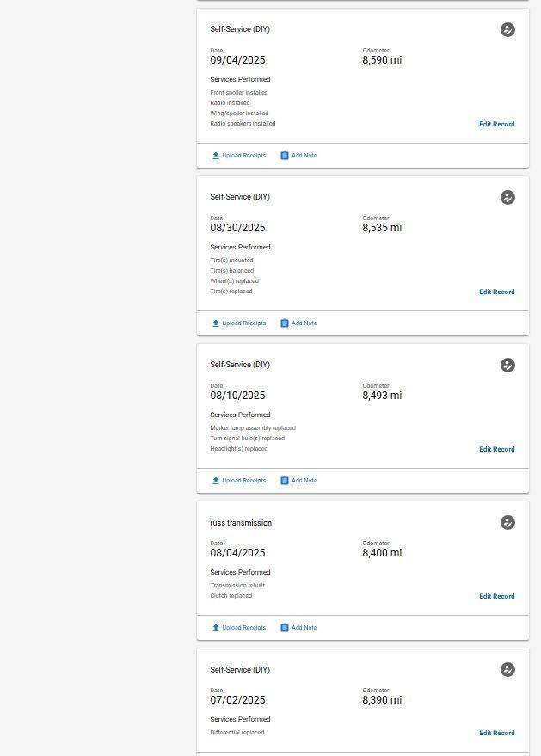Click the "russ transmission" record title

[x=241, y=523]
